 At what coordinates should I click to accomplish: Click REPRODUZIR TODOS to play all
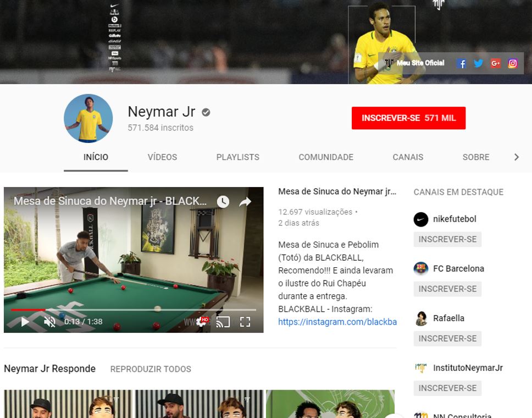(151, 369)
